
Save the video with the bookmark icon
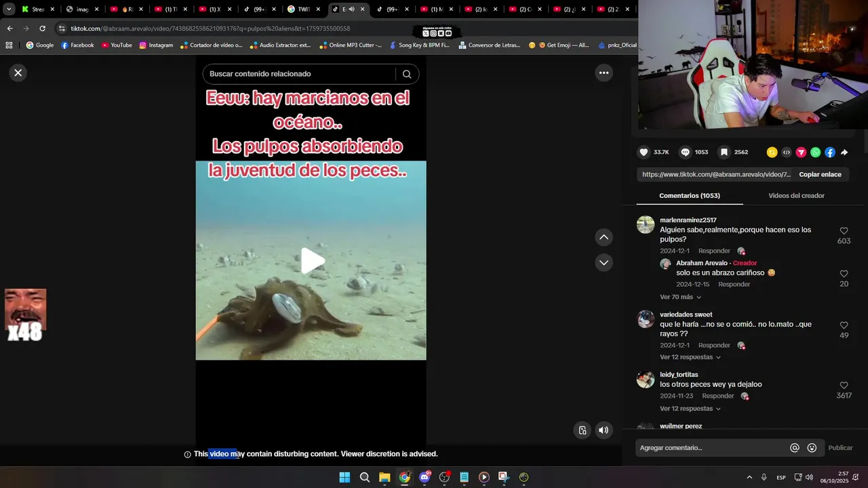point(724,152)
